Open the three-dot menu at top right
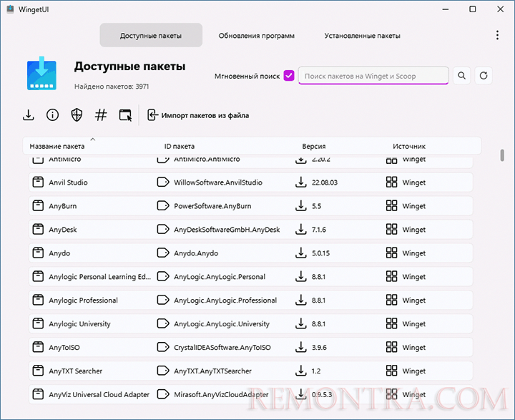This screenshot has width=515, height=420. click(x=498, y=35)
